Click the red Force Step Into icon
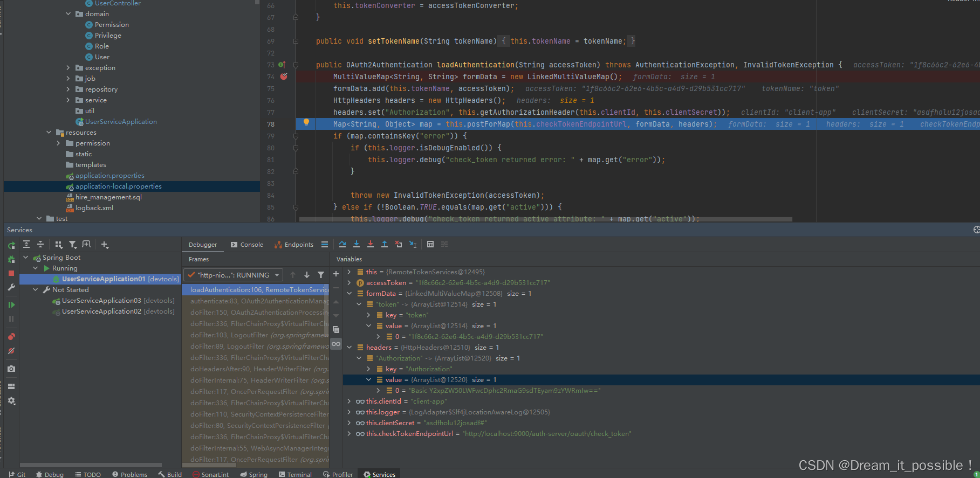 click(371, 244)
